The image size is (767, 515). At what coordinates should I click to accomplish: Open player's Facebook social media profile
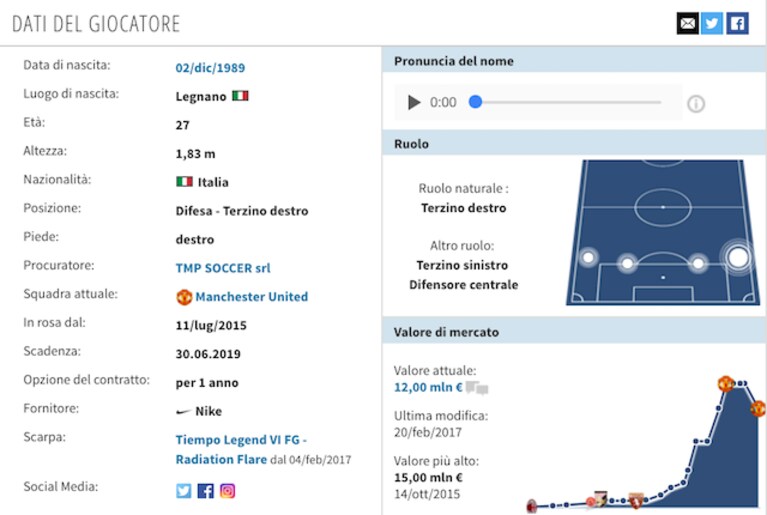click(x=205, y=491)
